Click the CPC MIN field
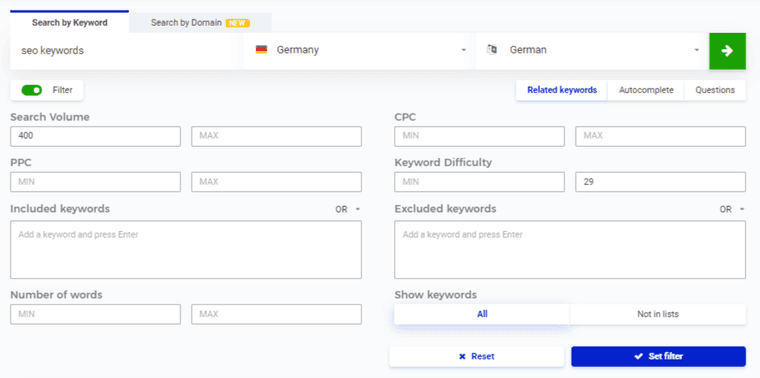 pyautogui.click(x=479, y=136)
